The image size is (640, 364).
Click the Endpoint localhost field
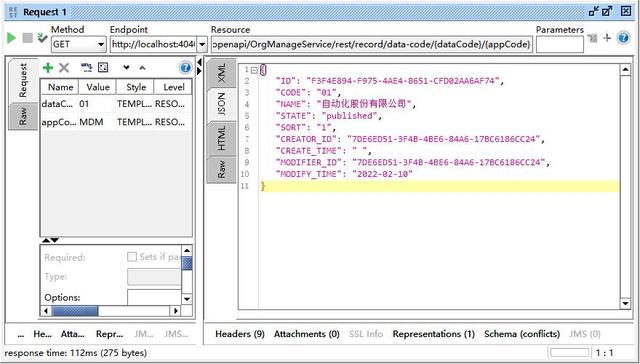tap(153, 44)
